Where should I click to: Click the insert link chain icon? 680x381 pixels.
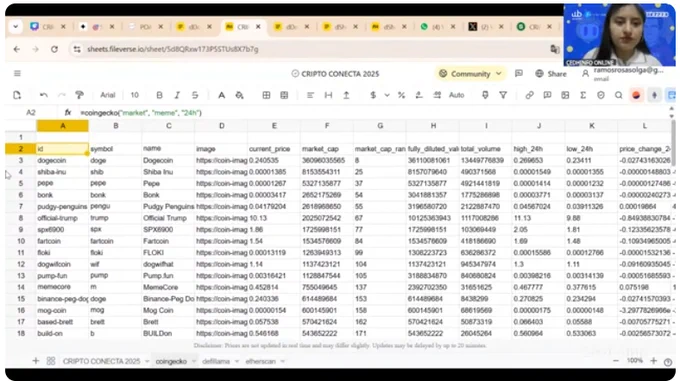[x=530, y=95]
